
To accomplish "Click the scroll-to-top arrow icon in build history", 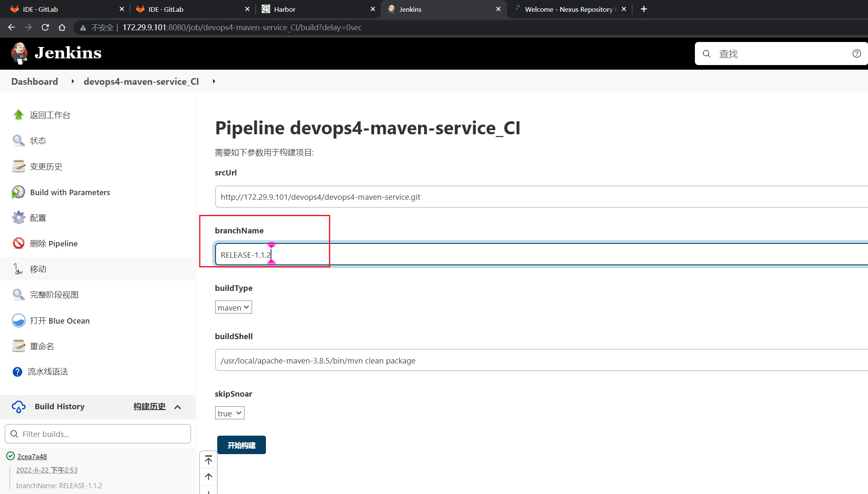I will click(x=208, y=460).
